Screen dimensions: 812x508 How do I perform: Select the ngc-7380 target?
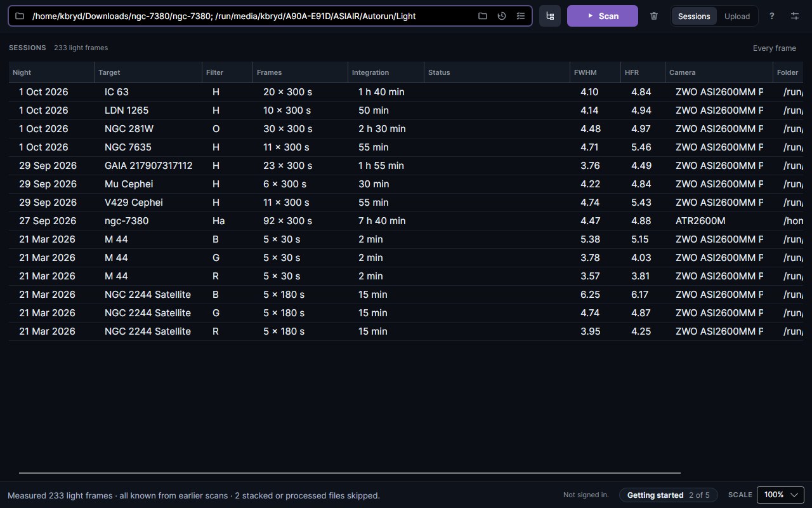(126, 221)
